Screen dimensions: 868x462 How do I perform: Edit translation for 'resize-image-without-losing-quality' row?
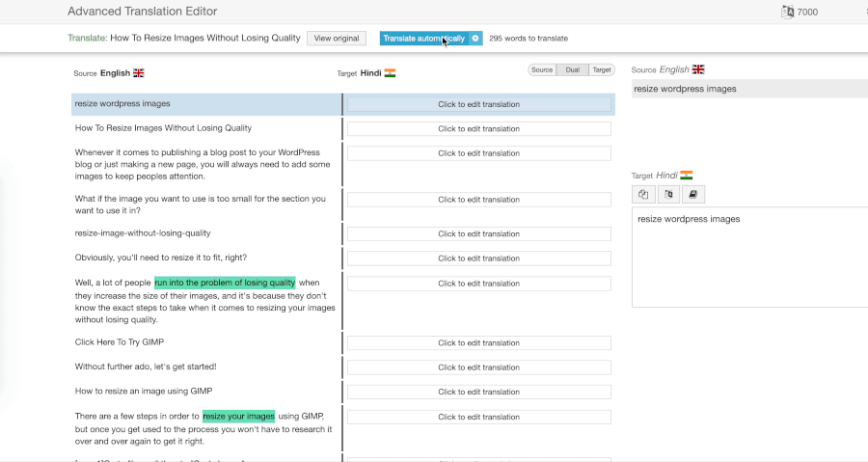pos(478,234)
